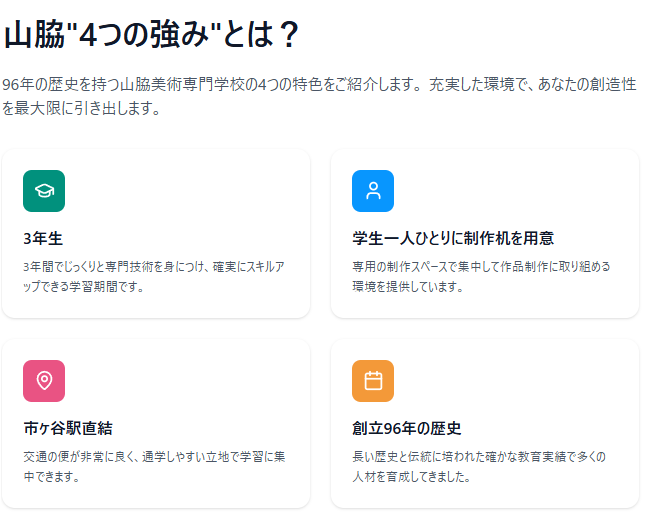Click the blue person icon
The width and height of the screenshot is (651, 515).
[373, 191]
